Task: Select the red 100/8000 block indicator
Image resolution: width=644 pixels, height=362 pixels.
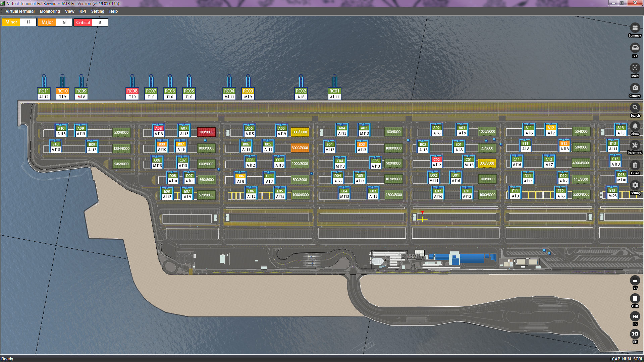Action: coord(206,132)
